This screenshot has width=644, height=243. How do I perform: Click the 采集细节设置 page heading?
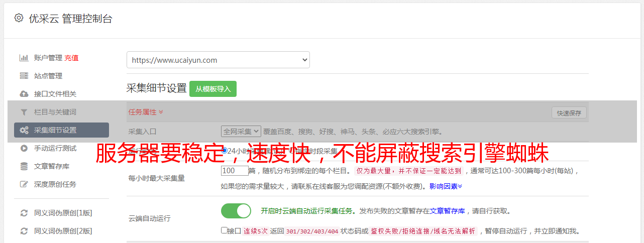coord(157,88)
